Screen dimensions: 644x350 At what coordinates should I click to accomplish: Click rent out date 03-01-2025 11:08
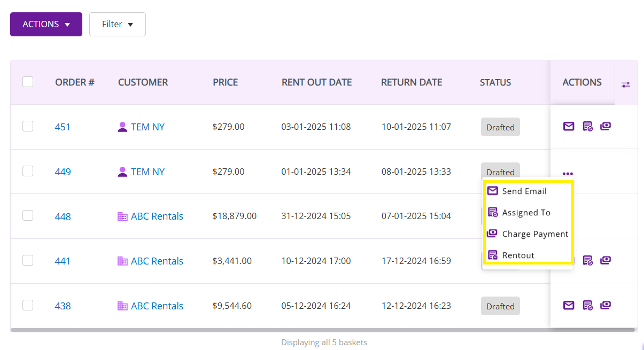tap(316, 127)
